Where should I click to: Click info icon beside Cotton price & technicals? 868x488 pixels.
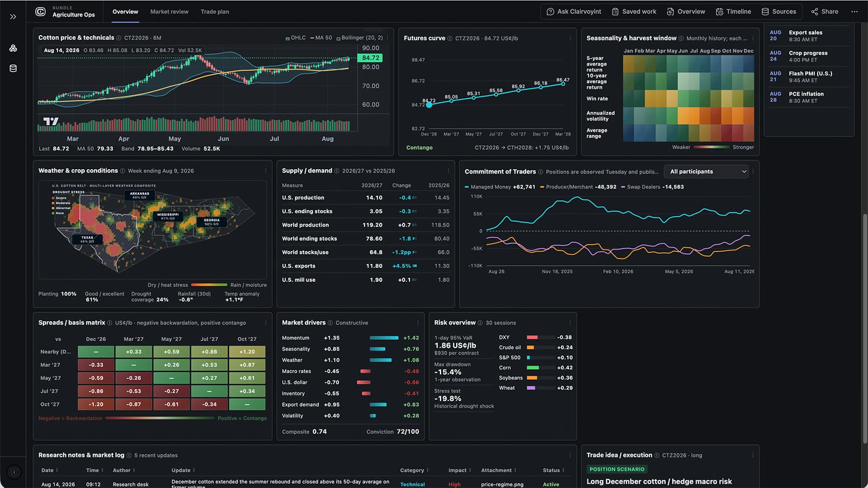pyautogui.click(x=119, y=38)
